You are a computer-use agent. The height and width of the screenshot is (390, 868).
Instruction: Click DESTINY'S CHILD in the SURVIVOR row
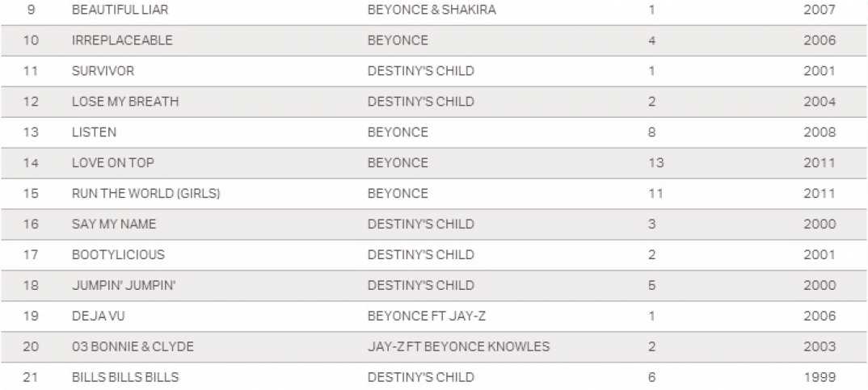point(420,71)
